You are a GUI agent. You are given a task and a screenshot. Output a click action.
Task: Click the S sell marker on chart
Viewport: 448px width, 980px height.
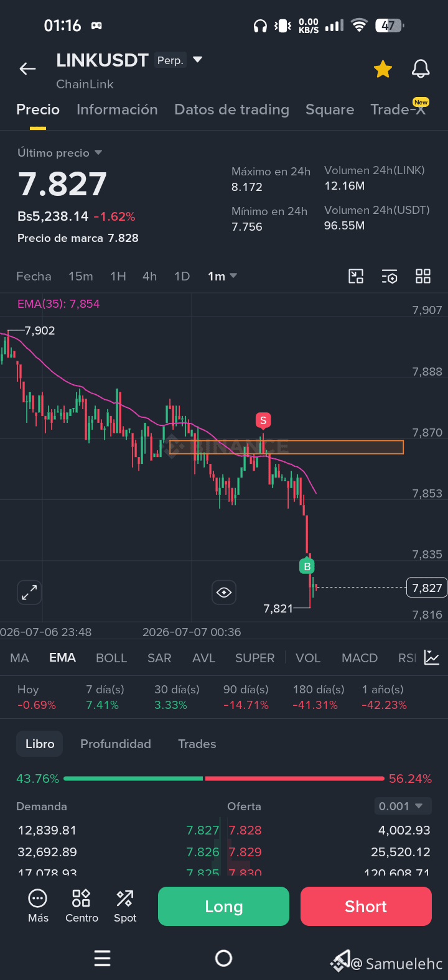click(263, 420)
